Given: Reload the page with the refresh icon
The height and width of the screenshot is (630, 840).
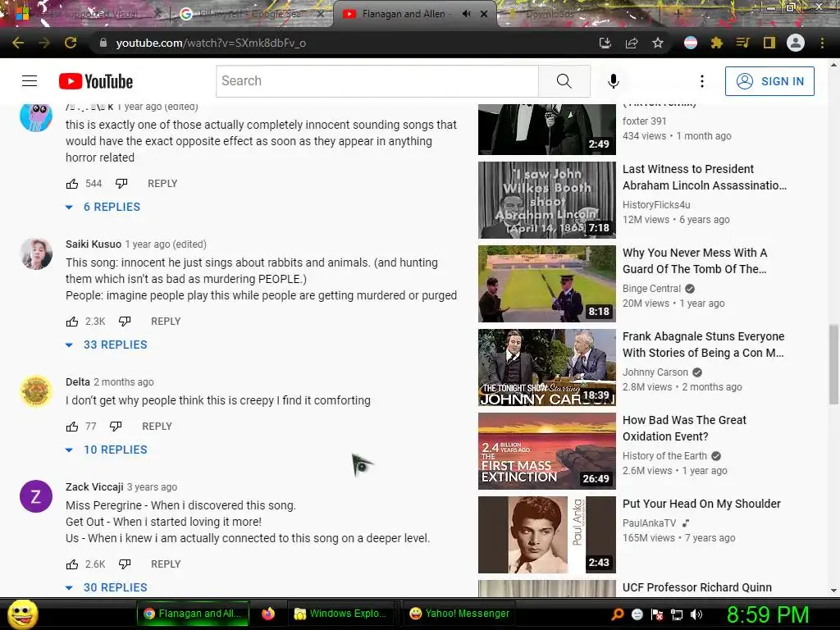Looking at the screenshot, I should pos(71,43).
